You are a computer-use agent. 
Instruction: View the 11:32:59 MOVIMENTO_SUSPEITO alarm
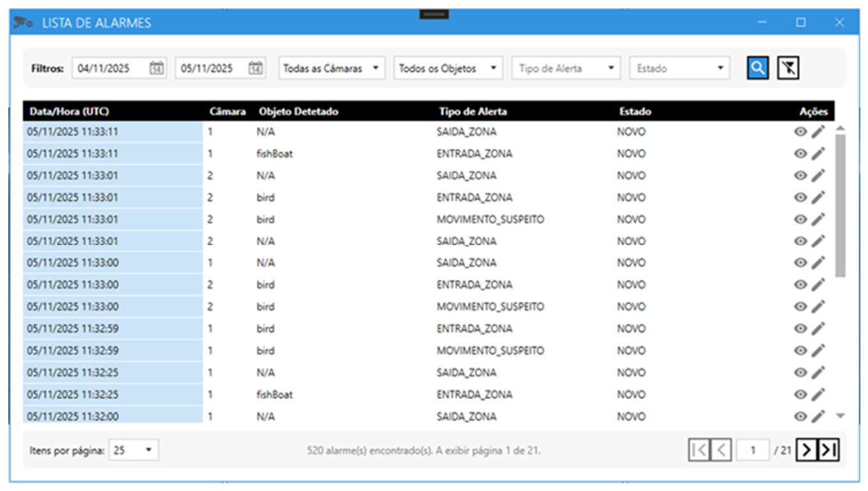click(800, 351)
